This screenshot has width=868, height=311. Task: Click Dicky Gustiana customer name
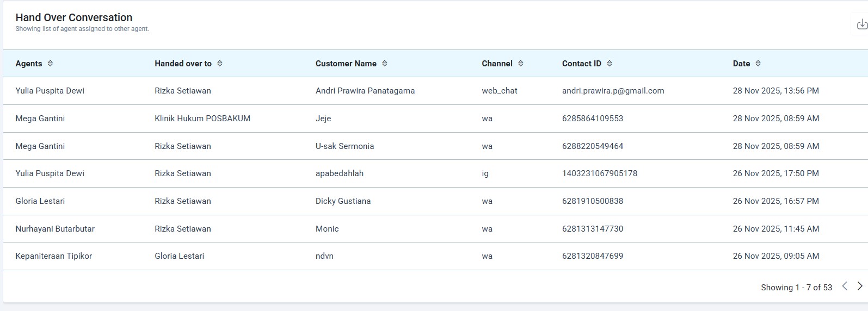(343, 201)
